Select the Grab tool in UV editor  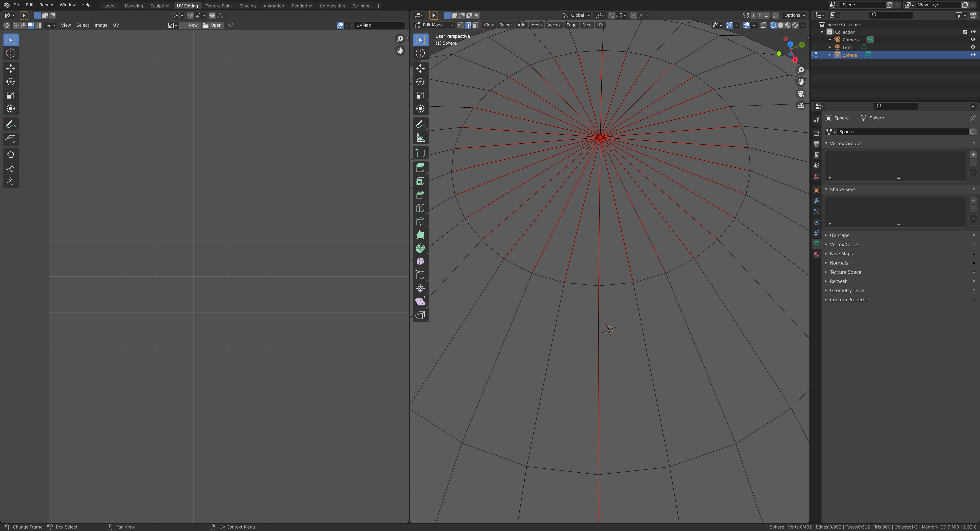(x=11, y=154)
